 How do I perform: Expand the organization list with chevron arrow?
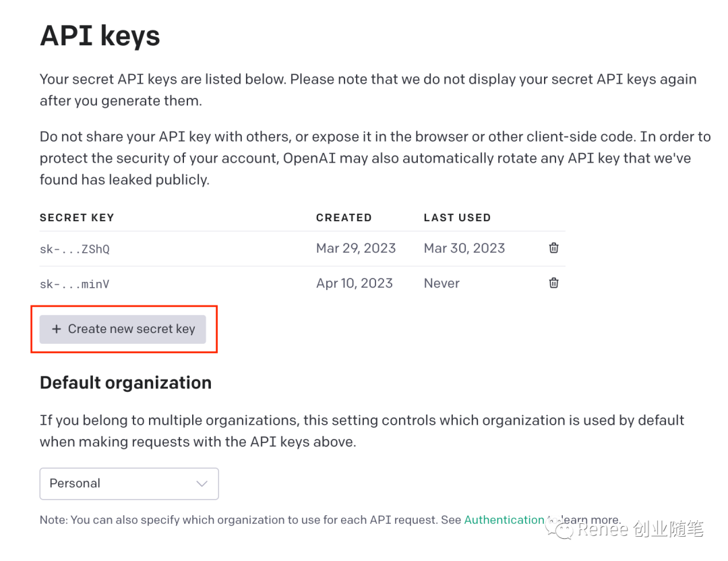tap(202, 483)
